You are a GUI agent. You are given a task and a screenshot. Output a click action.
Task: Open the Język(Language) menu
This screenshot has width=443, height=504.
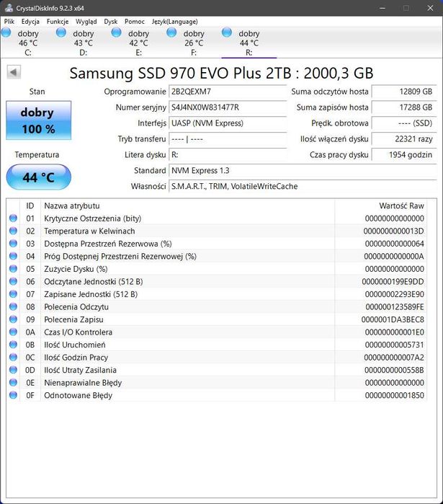[x=174, y=22]
